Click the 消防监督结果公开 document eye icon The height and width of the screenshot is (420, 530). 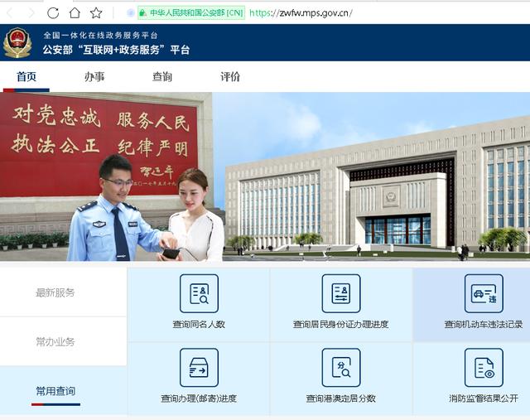(484, 368)
